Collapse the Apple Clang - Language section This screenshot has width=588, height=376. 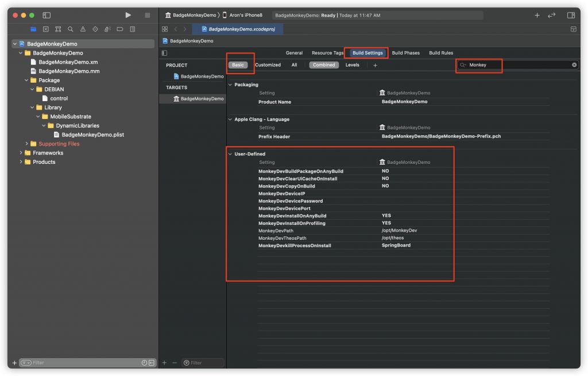[x=230, y=120]
